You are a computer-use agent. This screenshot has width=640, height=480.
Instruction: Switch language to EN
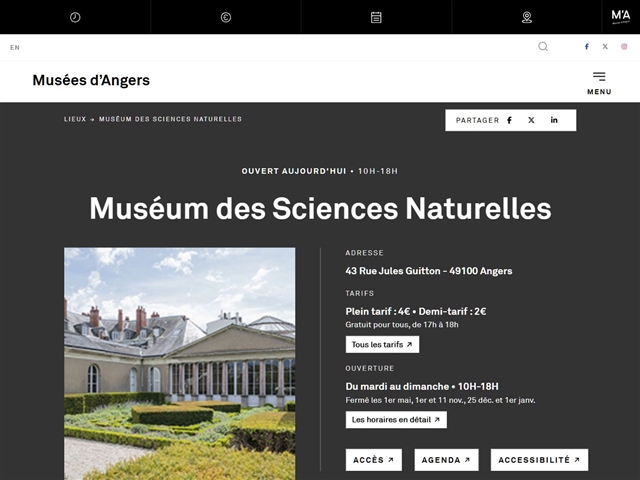(15, 47)
